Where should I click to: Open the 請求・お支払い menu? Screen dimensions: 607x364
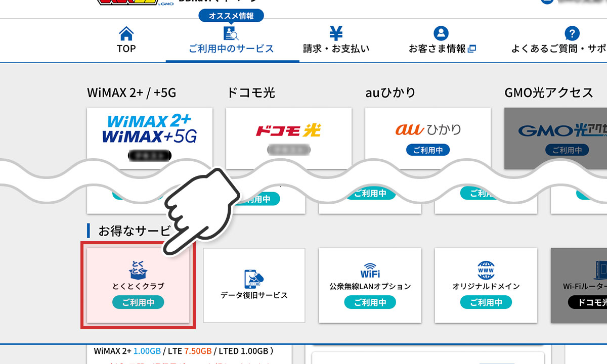tap(336, 40)
